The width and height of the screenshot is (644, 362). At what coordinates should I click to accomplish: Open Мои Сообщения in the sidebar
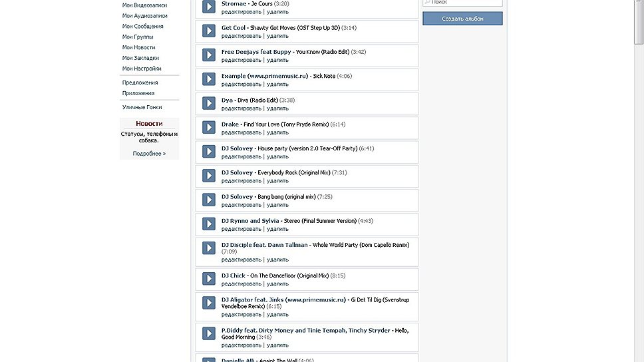pyautogui.click(x=142, y=27)
